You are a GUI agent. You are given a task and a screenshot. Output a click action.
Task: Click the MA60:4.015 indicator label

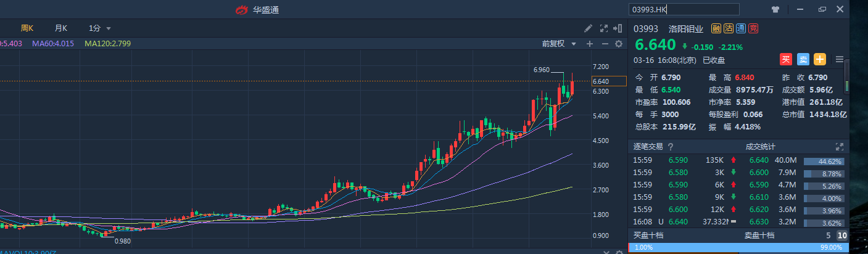53,44
